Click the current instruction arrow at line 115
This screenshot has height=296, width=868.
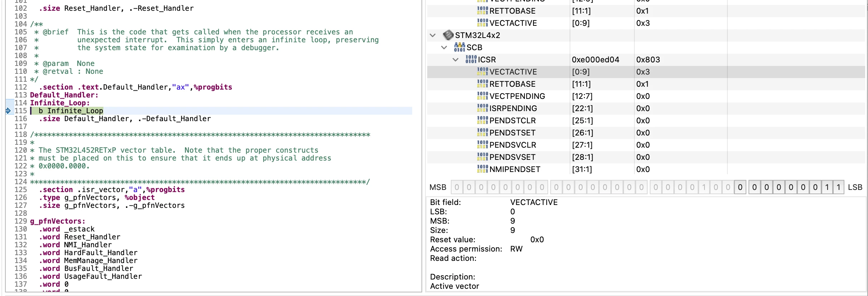pos(8,111)
